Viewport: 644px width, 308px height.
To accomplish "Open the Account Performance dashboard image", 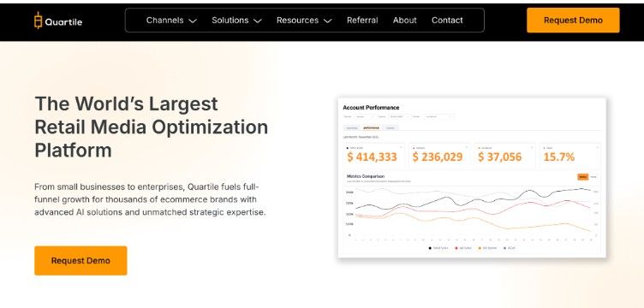I will [472, 178].
